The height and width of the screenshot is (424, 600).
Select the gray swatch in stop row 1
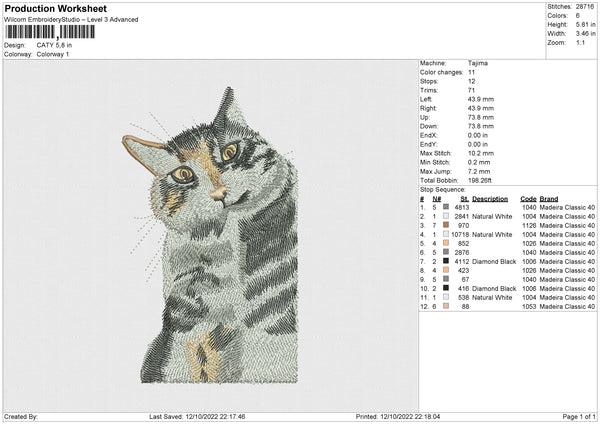click(x=446, y=207)
